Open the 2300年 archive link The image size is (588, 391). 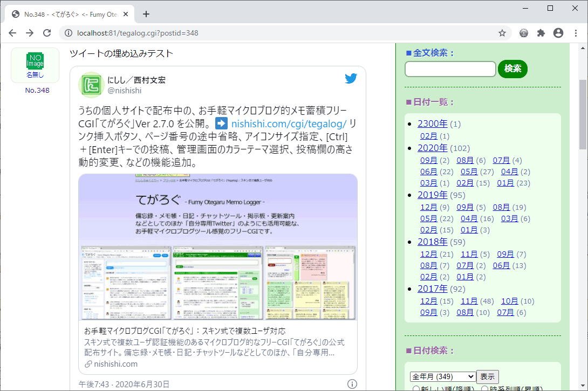click(x=433, y=124)
